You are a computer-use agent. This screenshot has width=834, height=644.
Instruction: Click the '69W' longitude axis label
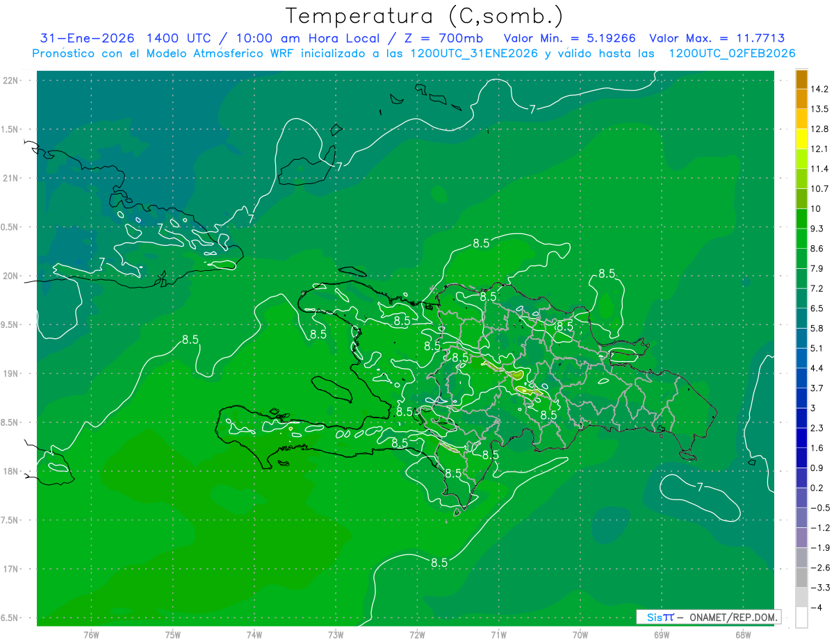pyautogui.click(x=662, y=634)
